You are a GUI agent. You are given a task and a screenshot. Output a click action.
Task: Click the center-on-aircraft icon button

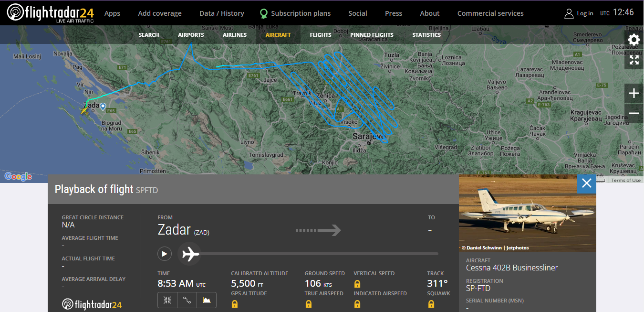tap(167, 300)
